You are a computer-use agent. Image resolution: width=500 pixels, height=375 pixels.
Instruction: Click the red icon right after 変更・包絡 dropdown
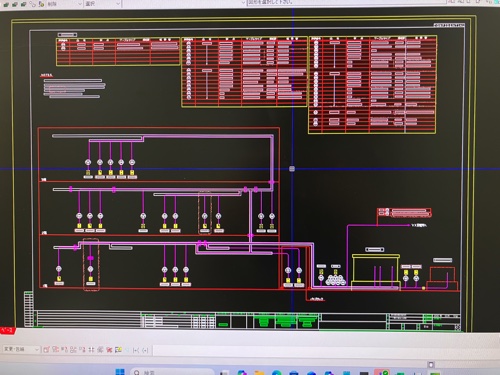point(46,350)
